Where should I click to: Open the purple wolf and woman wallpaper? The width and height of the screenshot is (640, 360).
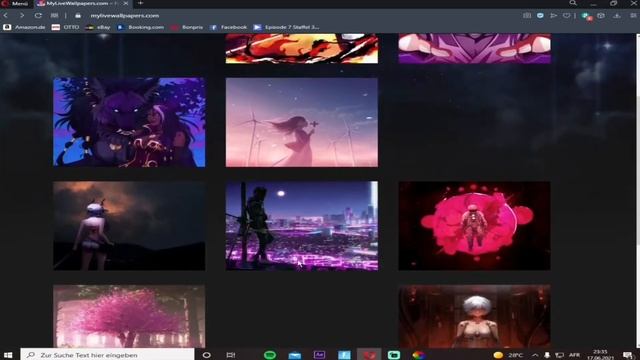click(x=129, y=122)
